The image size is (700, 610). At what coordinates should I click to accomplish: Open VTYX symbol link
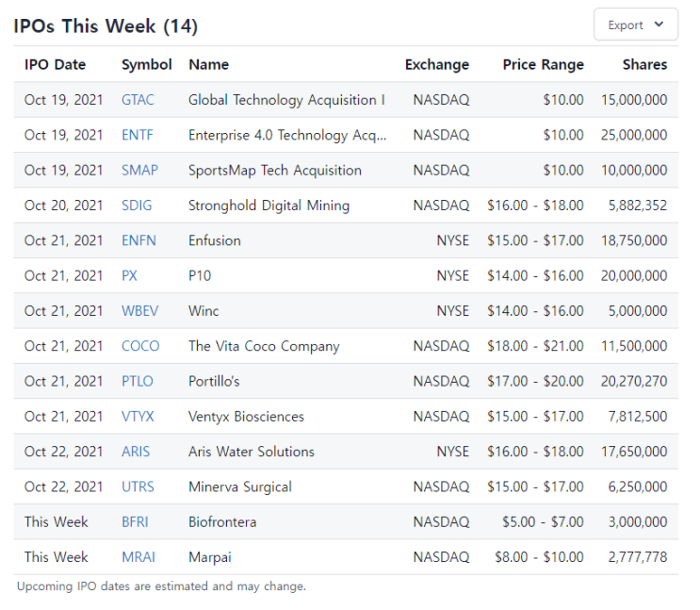pyautogui.click(x=138, y=417)
